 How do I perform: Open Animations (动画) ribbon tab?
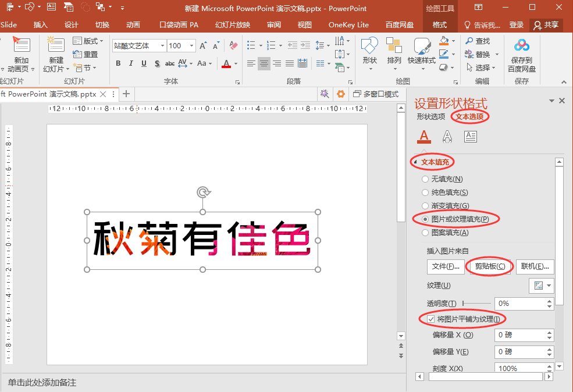tap(133, 25)
